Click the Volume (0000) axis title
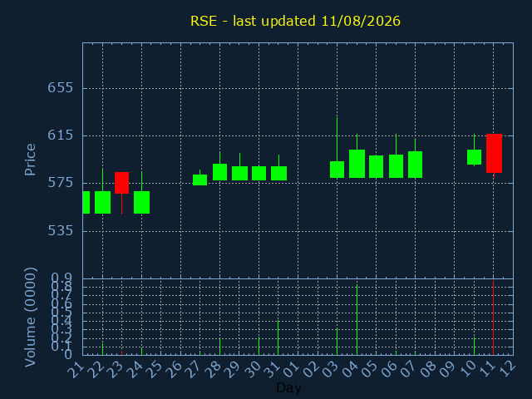This screenshot has height=399, width=532. (30, 318)
